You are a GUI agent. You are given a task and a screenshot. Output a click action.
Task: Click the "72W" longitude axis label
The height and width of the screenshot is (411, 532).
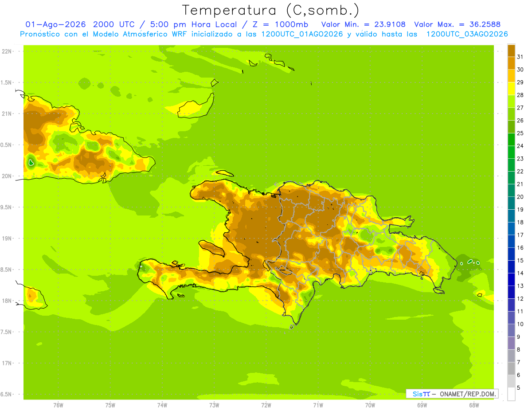266,405
